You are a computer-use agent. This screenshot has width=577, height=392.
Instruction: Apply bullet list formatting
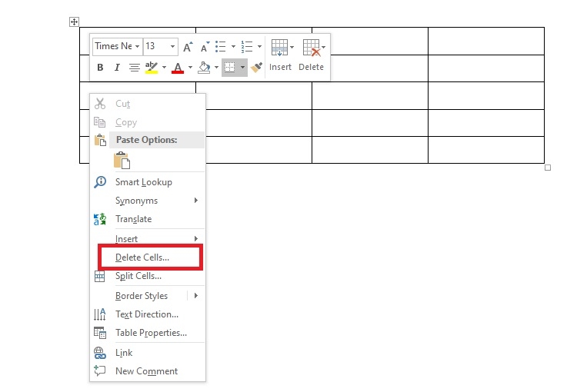point(221,47)
